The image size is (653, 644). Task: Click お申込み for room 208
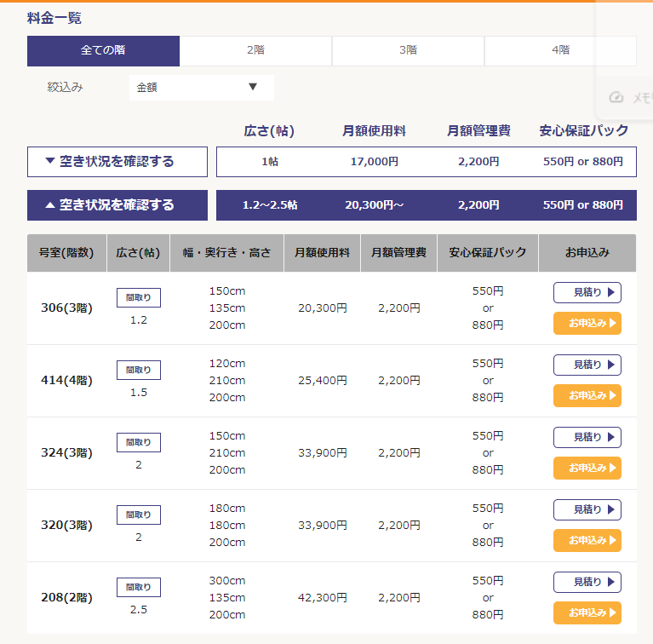(587, 613)
